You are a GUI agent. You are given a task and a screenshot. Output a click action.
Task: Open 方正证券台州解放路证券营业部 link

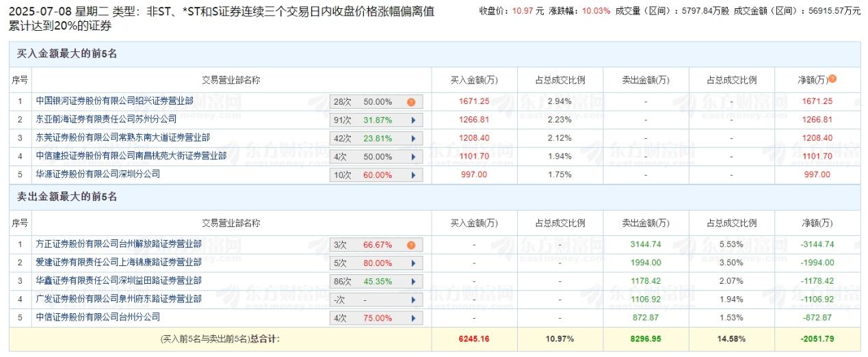(x=118, y=244)
